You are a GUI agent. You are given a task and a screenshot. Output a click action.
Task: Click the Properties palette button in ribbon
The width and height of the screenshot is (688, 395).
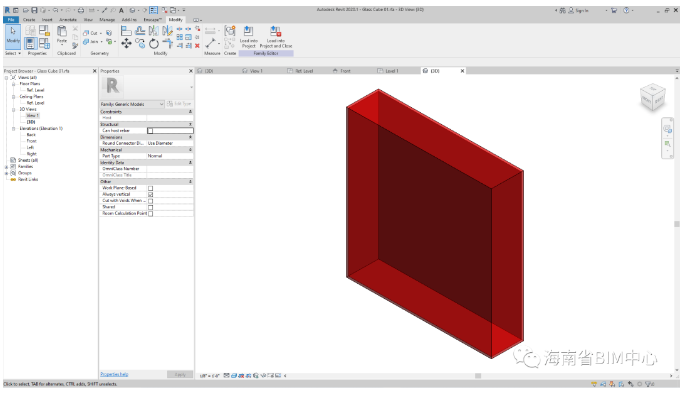(30, 43)
